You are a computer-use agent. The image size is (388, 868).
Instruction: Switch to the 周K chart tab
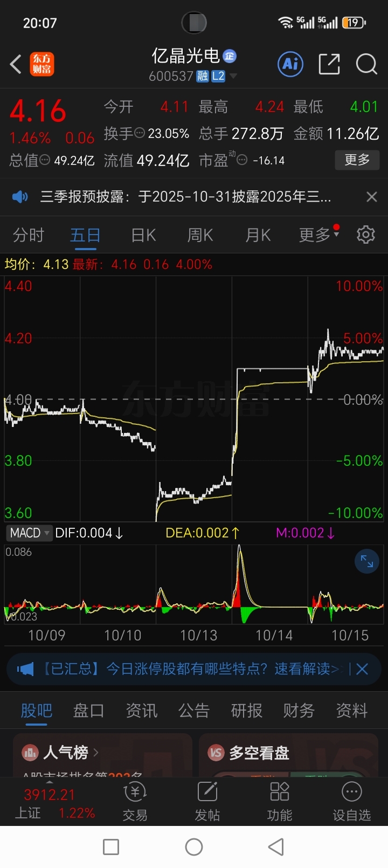point(200,235)
